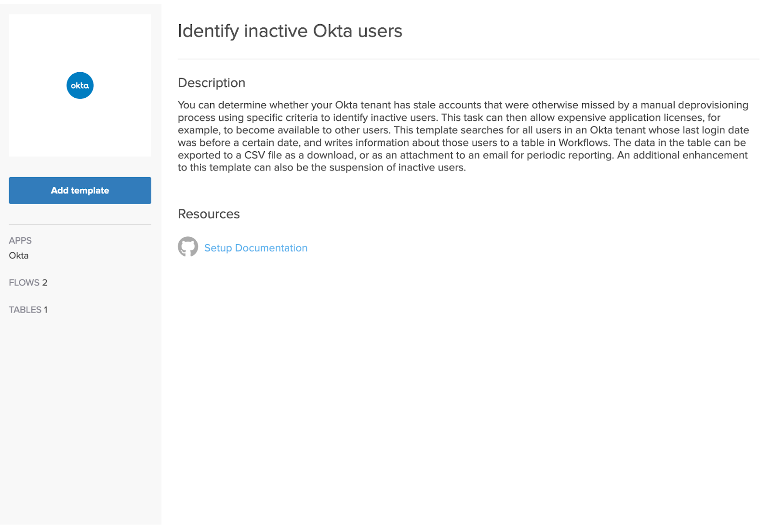Click the Okta app name under APPS
Screen dimensions: 771x532
point(19,256)
